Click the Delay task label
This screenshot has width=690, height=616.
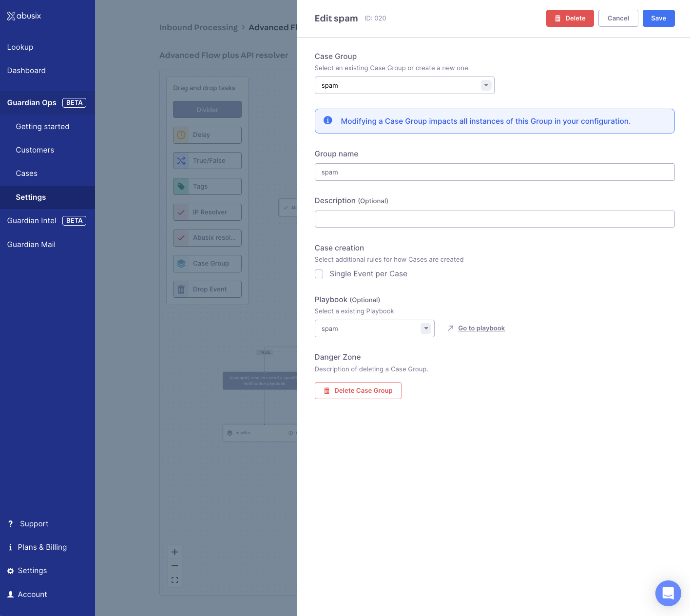pyautogui.click(x=201, y=135)
